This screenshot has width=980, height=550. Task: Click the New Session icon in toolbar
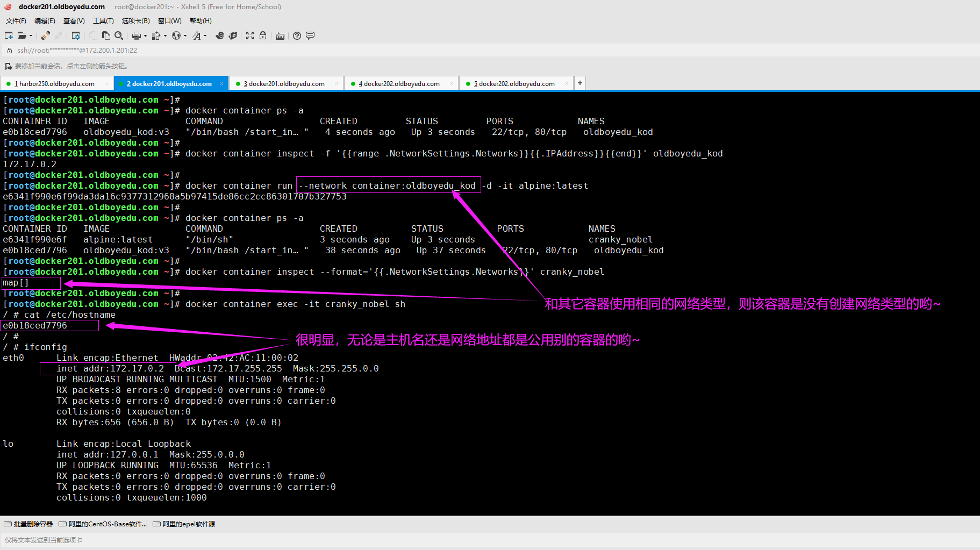[9, 35]
